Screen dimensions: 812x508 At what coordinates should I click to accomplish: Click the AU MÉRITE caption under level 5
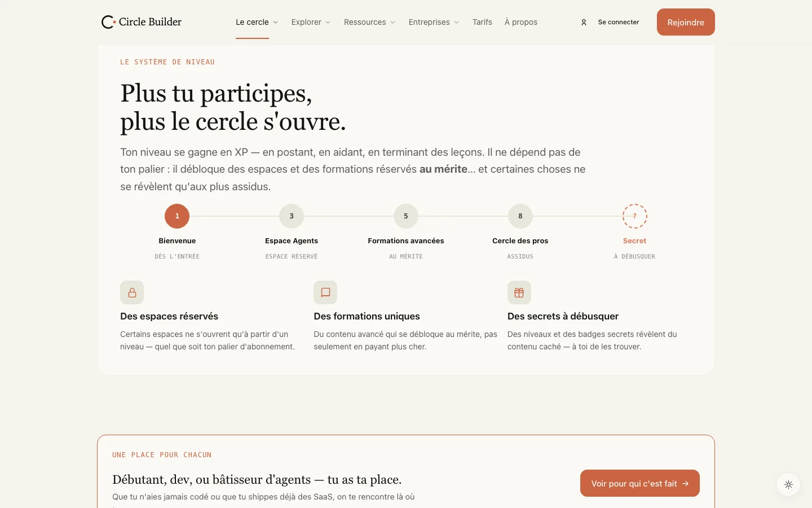(406, 256)
